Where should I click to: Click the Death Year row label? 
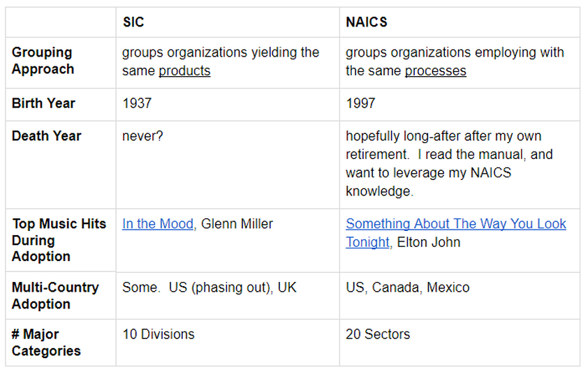(47, 135)
